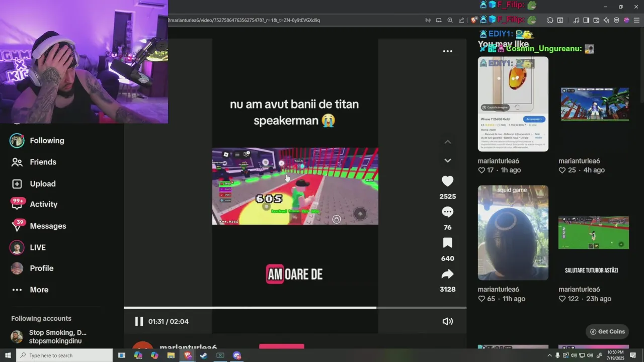Open the VPN shield icon in toolbar

click(616, 20)
